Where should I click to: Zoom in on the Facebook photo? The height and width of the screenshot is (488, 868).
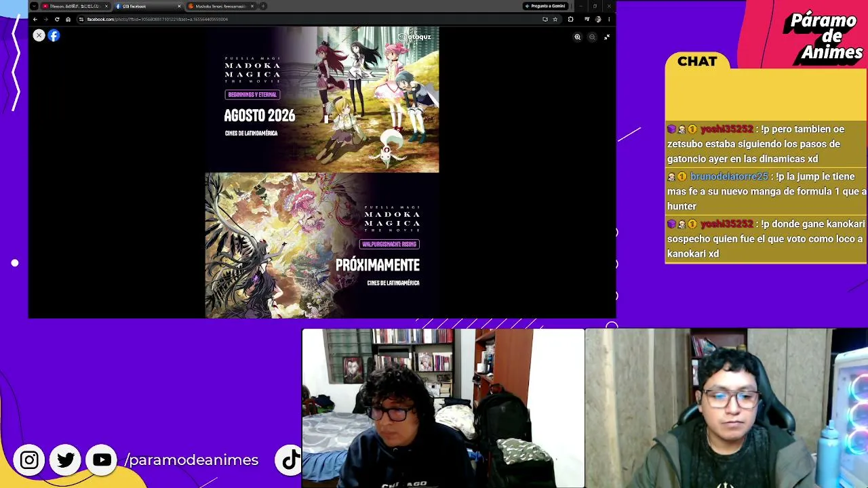pyautogui.click(x=578, y=37)
